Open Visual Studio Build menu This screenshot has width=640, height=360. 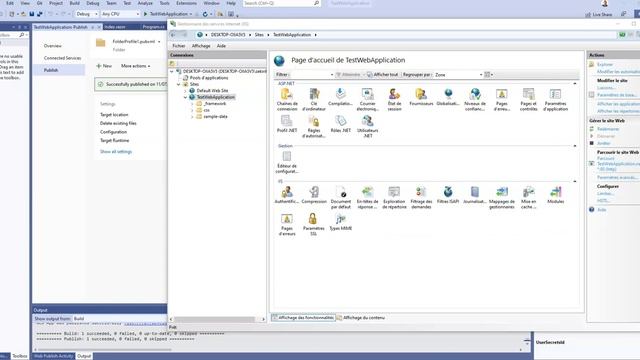75,3
